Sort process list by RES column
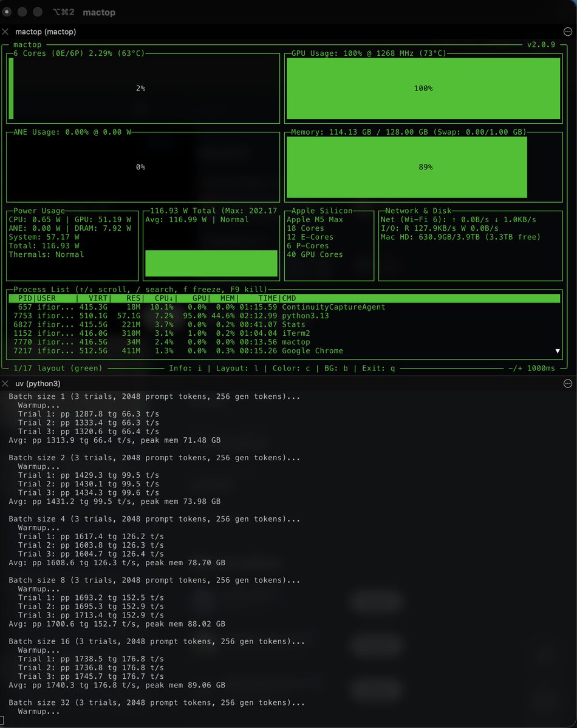The height and width of the screenshot is (728, 577). [x=134, y=298]
